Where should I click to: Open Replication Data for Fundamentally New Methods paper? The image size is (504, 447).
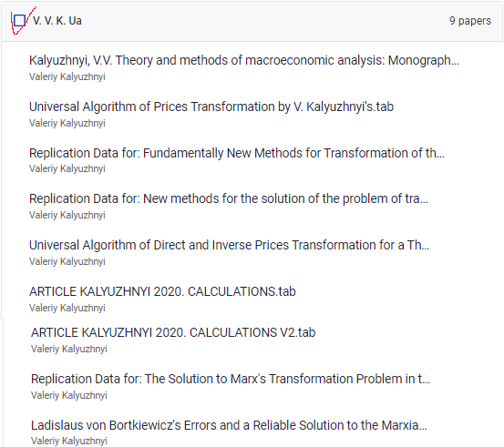coord(237,153)
